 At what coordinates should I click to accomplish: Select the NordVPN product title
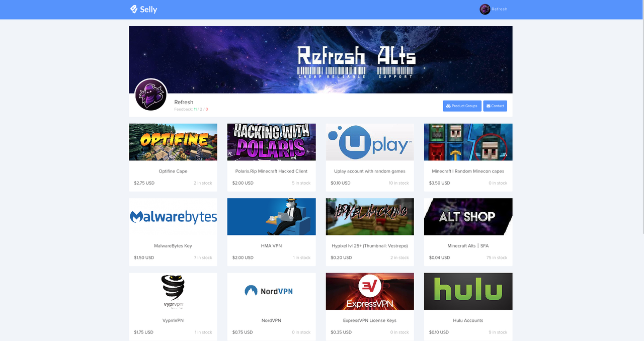click(272, 320)
